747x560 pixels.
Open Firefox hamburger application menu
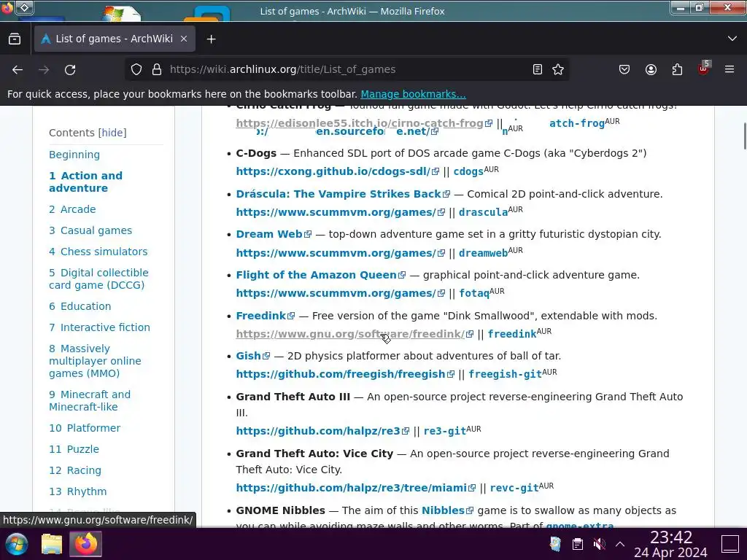(729, 69)
